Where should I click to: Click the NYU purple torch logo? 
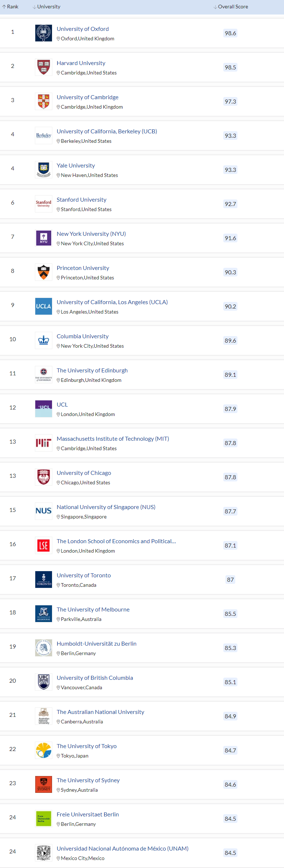click(x=44, y=238)
